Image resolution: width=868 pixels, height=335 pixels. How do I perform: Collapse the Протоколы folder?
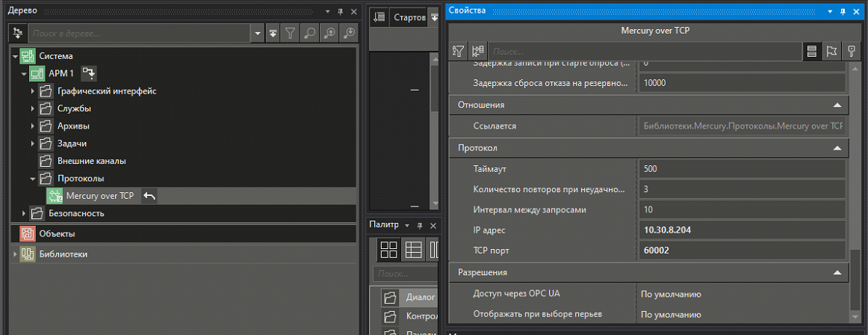point(33,179)
